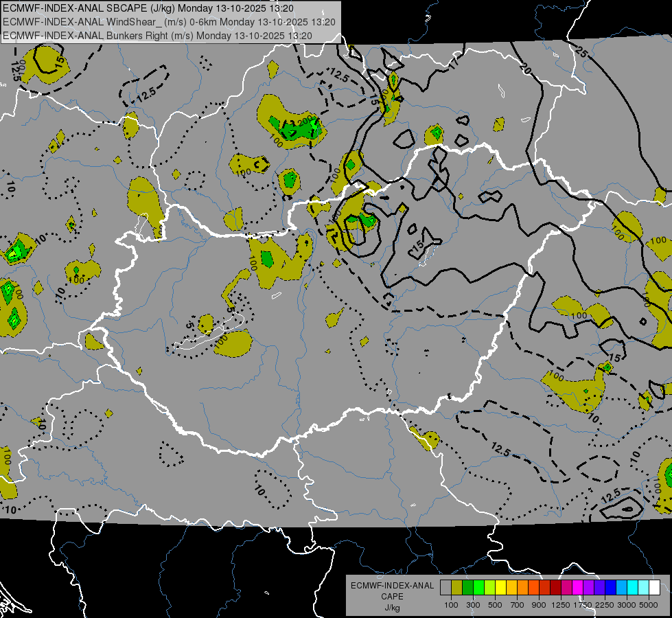Select the magenta legend swatch
The height and width of the screenshot is (618, 672).
[578, 588]
